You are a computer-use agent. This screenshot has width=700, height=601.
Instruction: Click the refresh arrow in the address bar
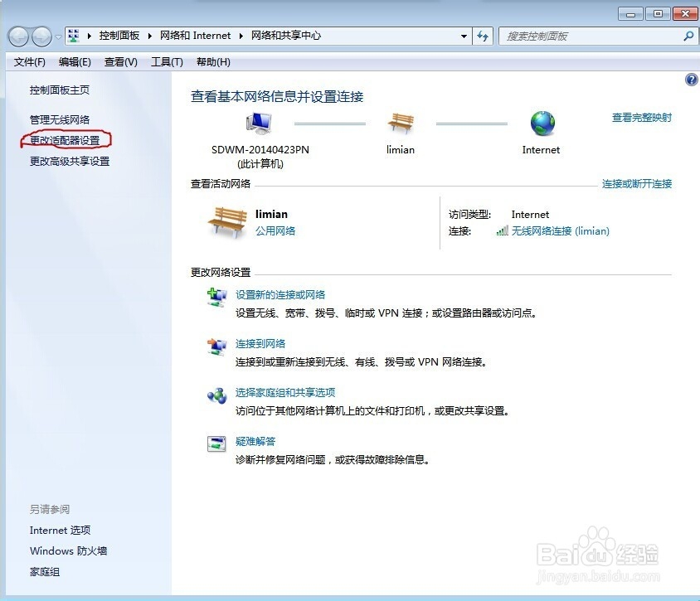click(x=483, y=36)
